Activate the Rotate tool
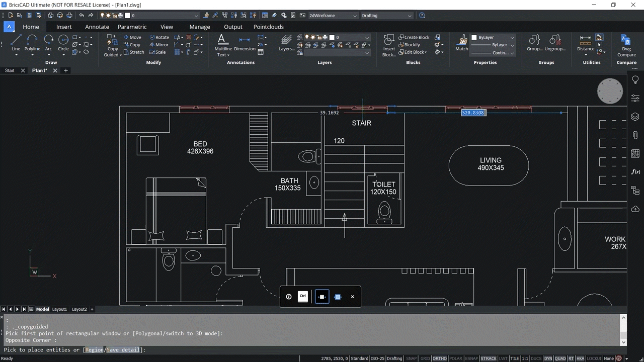 pyautogui.click(x=159, y=37)
